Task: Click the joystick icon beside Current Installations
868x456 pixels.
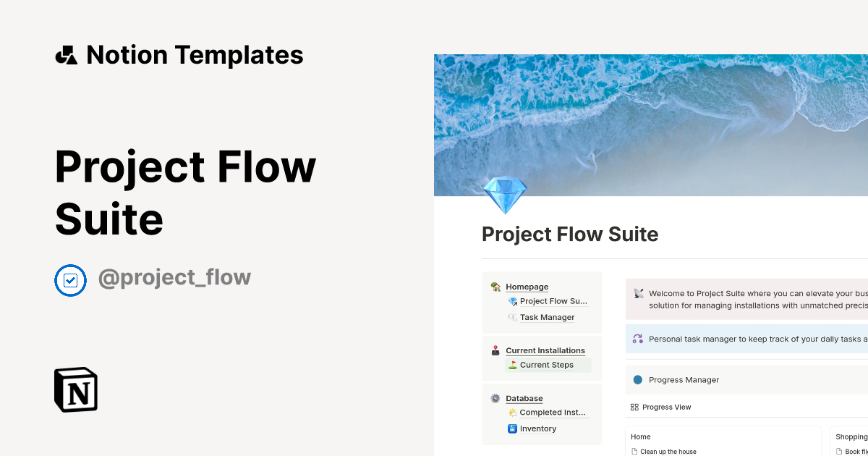Action: [x=495, y=350]
